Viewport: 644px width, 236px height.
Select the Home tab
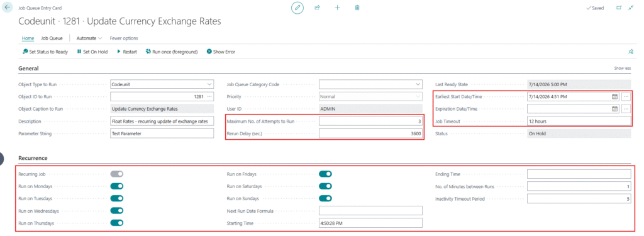tap(28, 38)
